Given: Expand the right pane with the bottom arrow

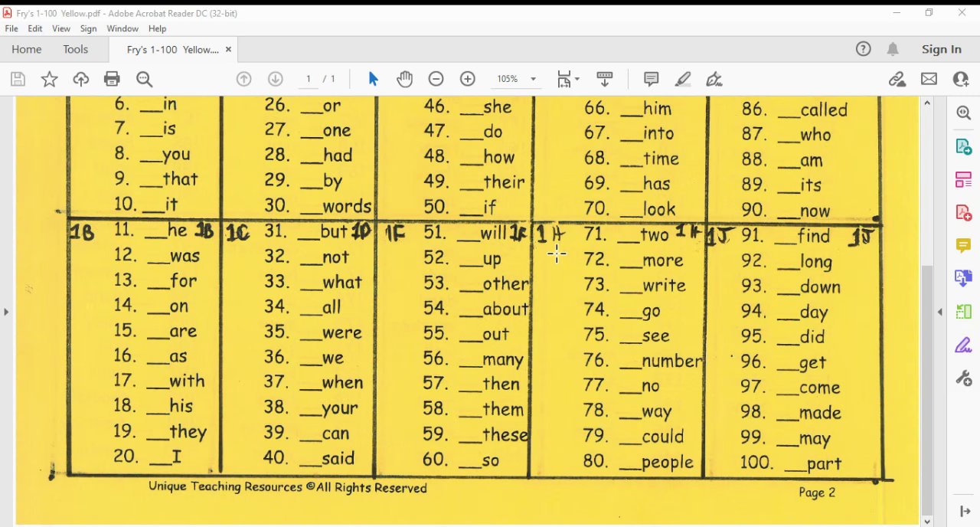Looking at the screenshot, I should 965,512.
